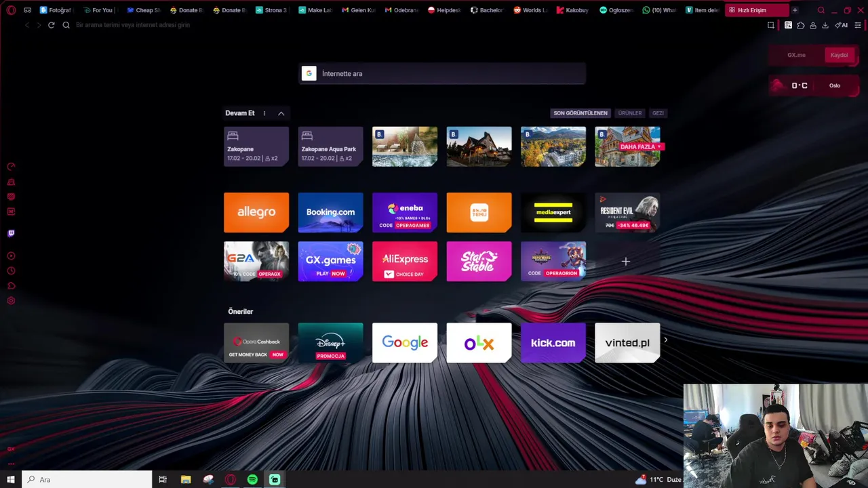Open the kick.com suggestion tile

click(x=553, y=342)
